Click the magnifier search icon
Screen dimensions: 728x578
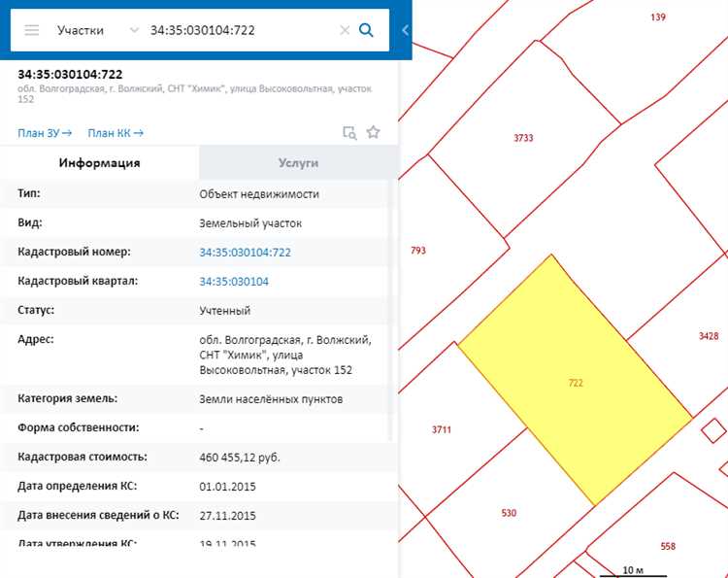click(367, 30)
